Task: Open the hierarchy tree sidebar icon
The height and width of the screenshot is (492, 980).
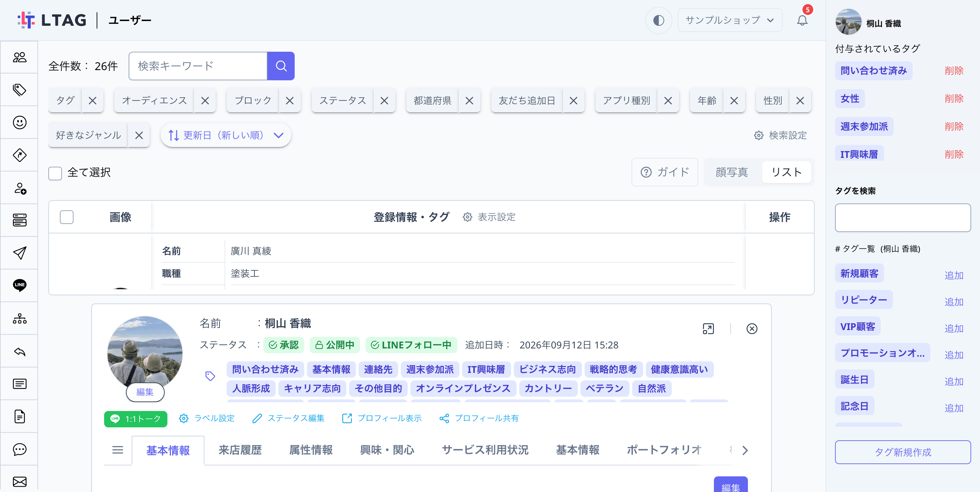Action: point(19,318)
